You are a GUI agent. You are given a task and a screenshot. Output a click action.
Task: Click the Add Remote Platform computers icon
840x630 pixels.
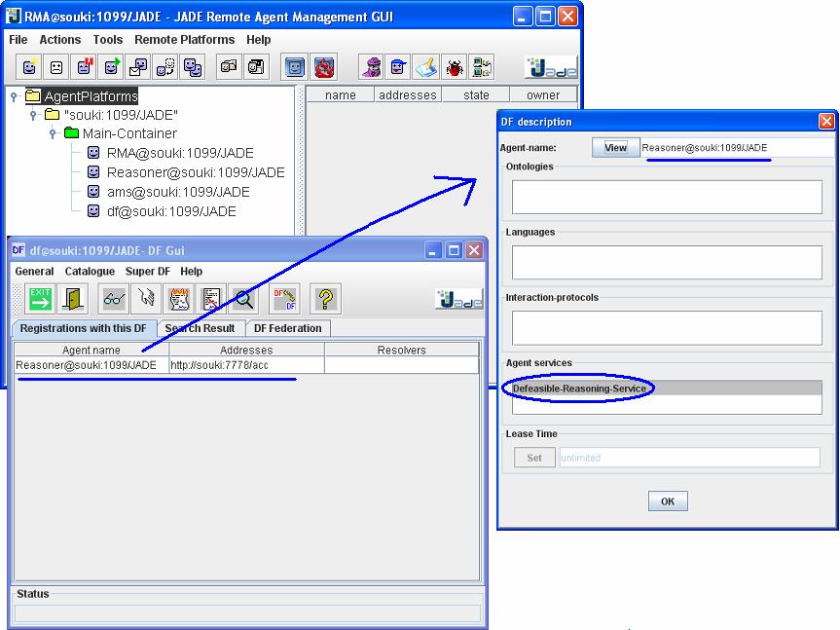click(481, 67)
